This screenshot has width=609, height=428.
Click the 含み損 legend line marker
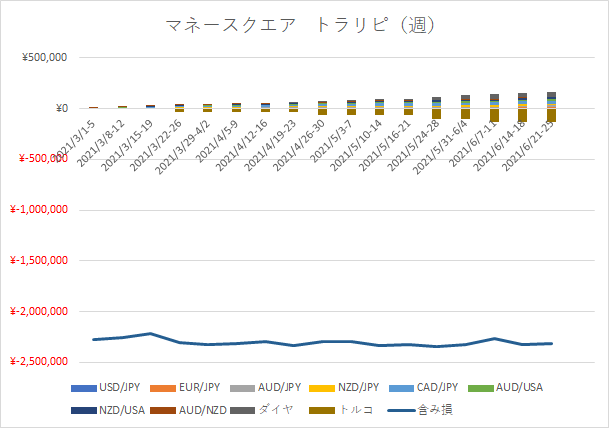[x=401, y=411]
